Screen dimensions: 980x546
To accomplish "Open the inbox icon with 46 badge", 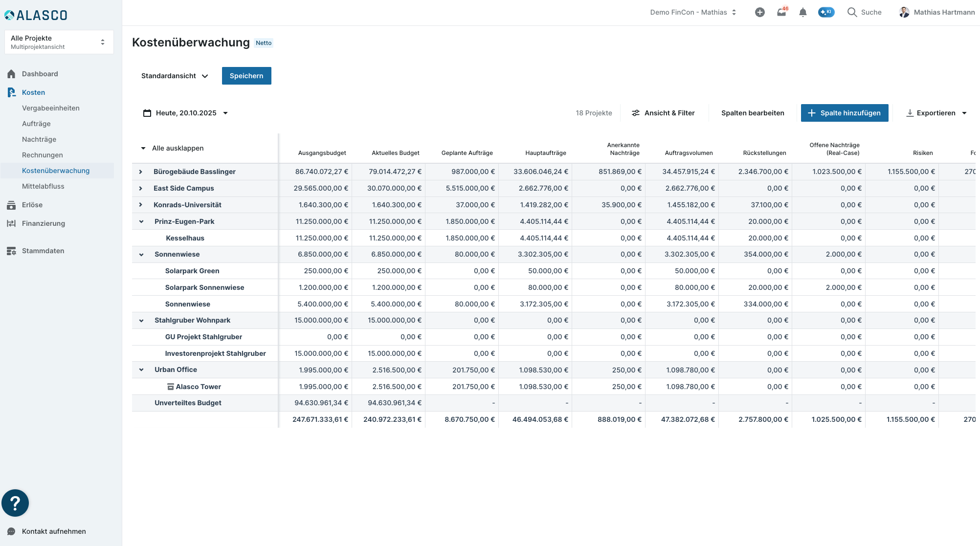I will (x=781, y=12).
